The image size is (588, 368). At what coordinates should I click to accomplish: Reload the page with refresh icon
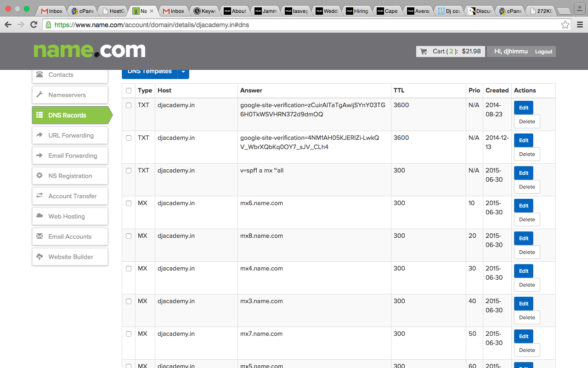[34, 25]
